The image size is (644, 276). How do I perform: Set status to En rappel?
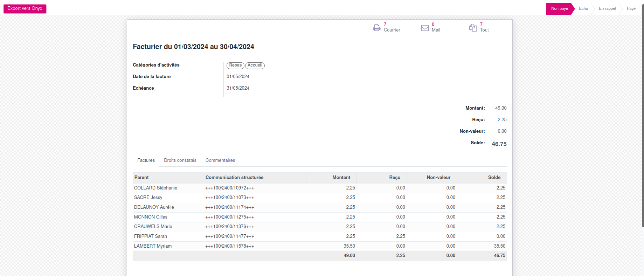coord(607,9)
